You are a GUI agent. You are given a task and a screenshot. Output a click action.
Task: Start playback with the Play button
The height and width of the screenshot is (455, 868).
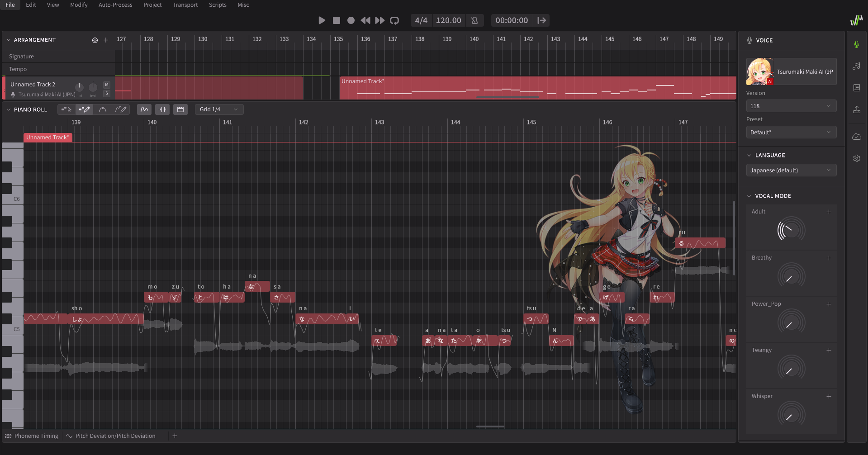[x=322, y=20]
